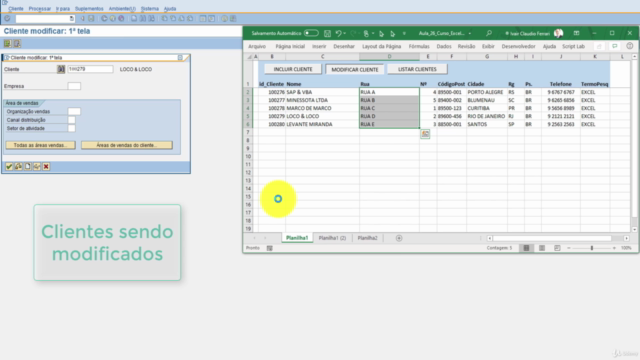
Task: Click the Excel Comments icon
Action: click(615, 46)
